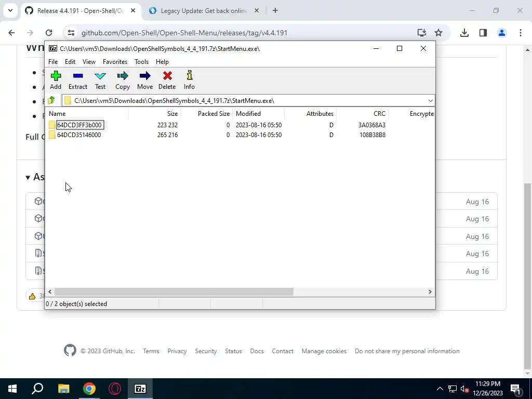Open the Tools menu
532x399 pixels.
[141, 62]
